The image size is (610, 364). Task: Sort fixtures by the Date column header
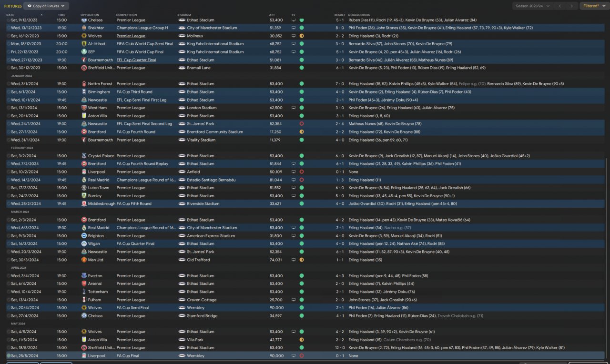[x=10, y=15]
